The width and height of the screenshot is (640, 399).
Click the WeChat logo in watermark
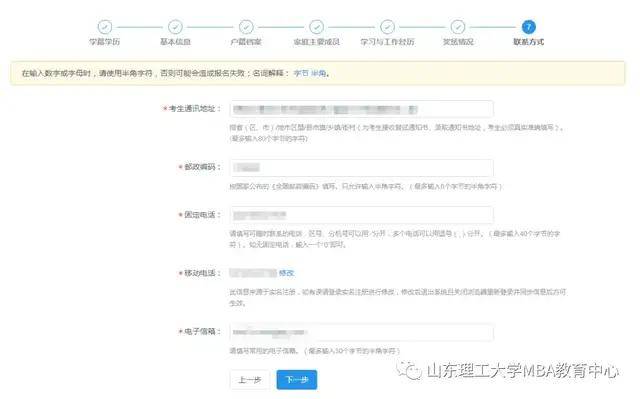point(409,370)
